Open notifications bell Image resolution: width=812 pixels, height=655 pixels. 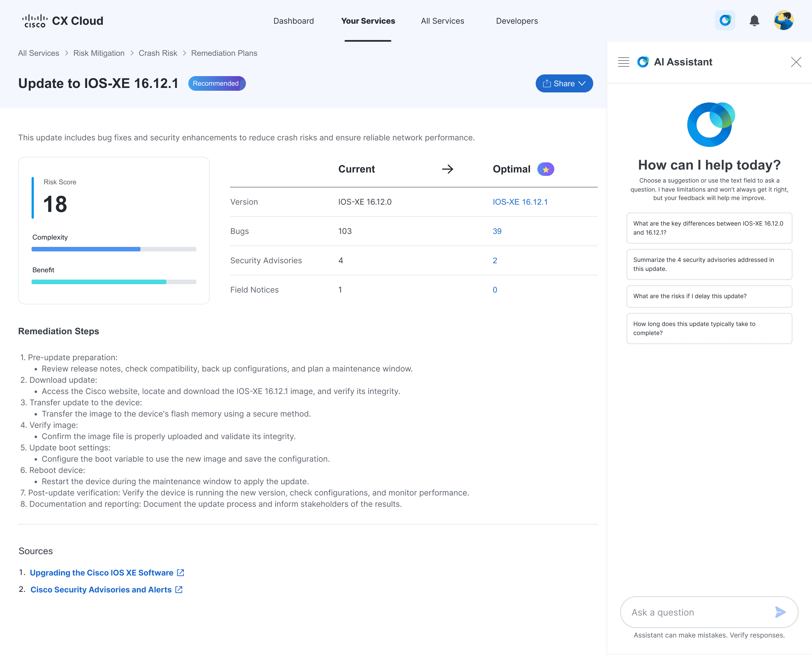pos(754,20)
